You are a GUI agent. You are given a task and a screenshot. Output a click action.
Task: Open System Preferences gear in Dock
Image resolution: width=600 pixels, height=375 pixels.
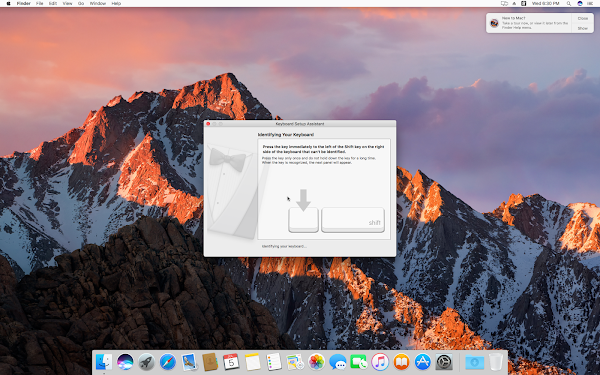(x=444, y=362)
